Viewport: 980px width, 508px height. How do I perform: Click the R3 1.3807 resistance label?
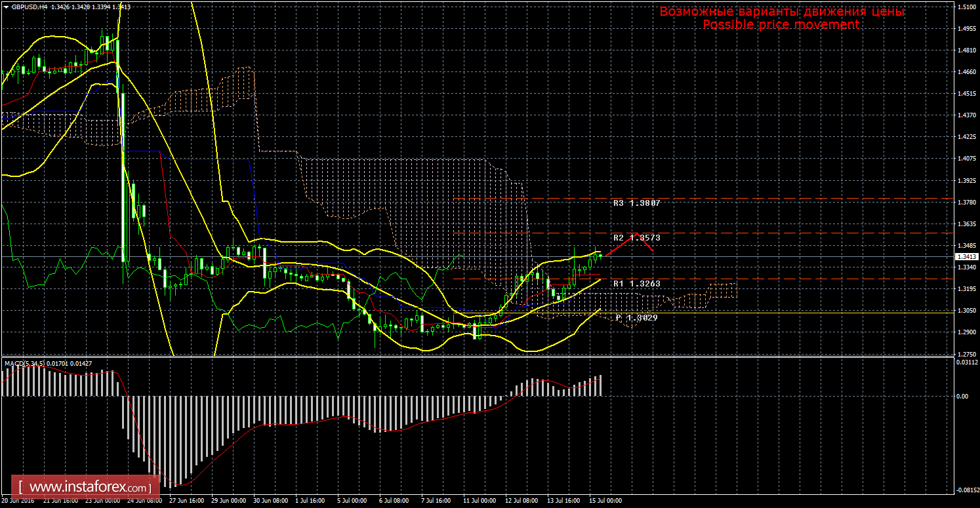tap(636, 204)
